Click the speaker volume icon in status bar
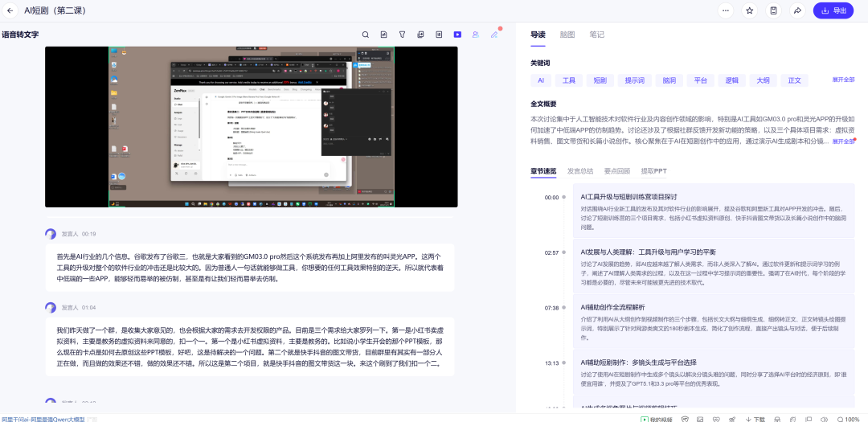The height and width of the screenshot is (422, 868). pyautogui.click(x=824, y=420)
